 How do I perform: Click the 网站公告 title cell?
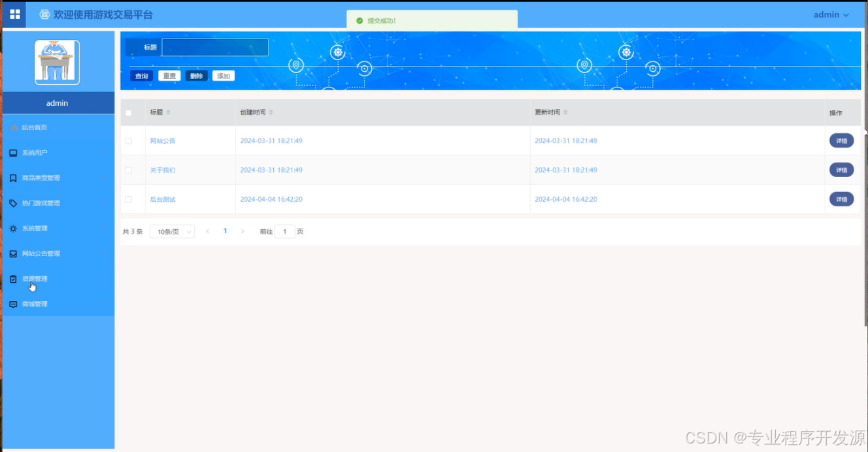(x=163, y=141)
